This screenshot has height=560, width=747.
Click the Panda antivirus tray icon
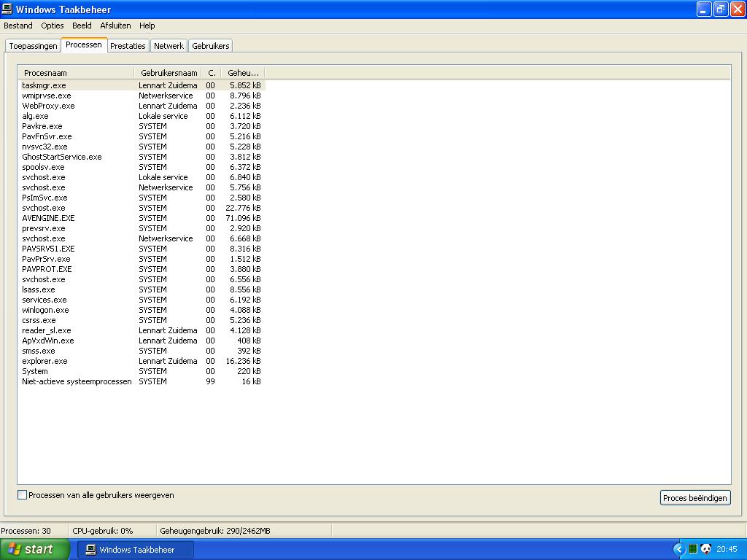(706, 549)
